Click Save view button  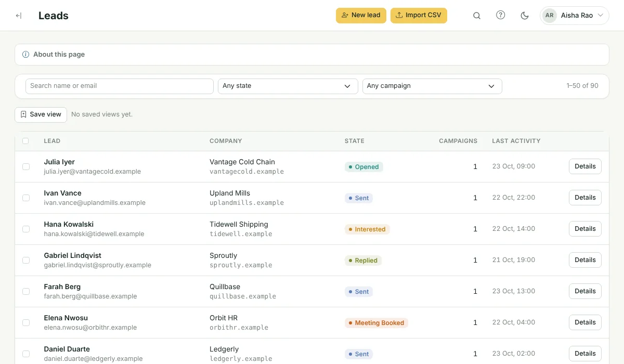[x=41, y=114]
